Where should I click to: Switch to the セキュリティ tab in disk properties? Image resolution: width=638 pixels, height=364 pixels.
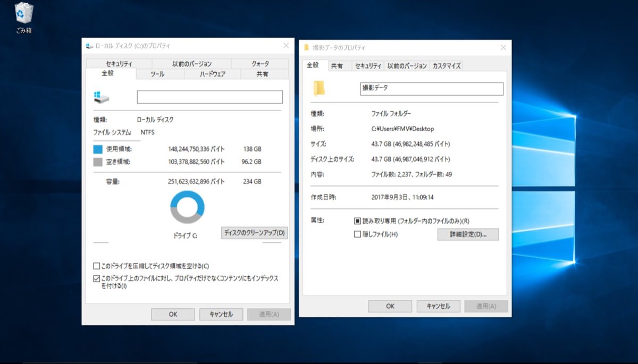point(119,64)
